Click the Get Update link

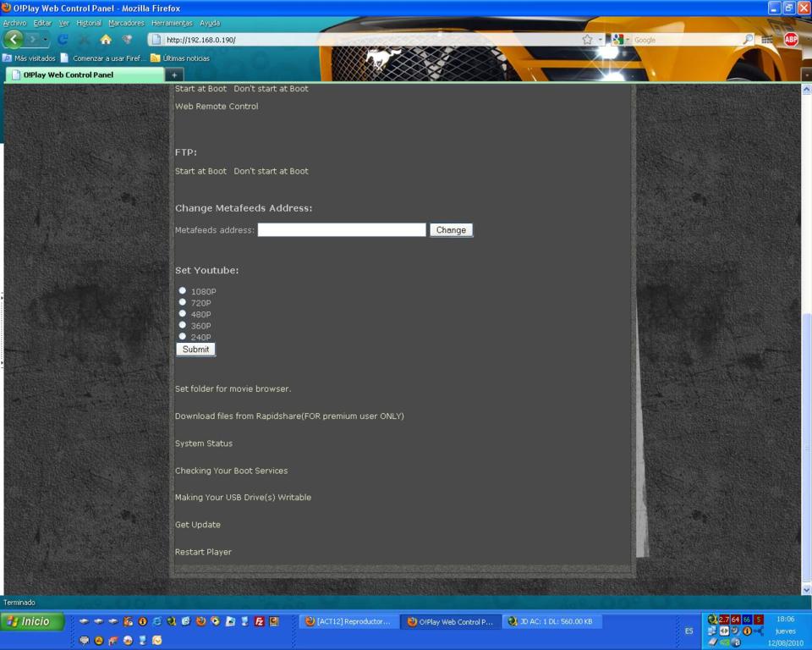coord(198,525)
